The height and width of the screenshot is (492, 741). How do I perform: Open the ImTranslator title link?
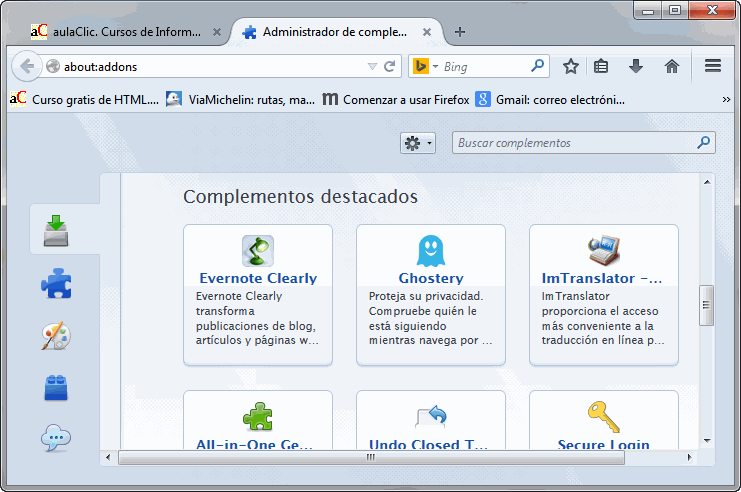click(x=602, y=278)
